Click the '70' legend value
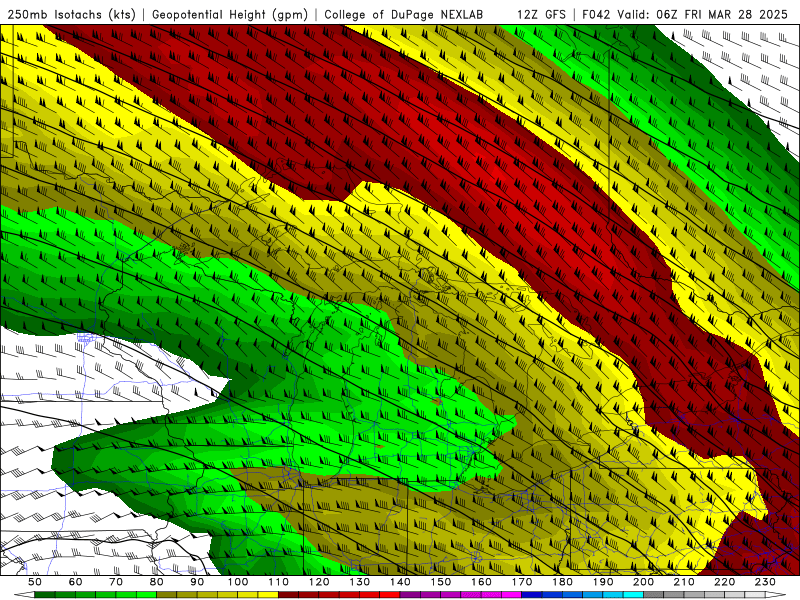The image size is (800, 600). point(116,582)
